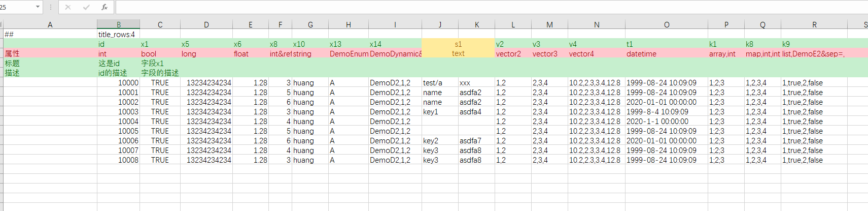Screen dimensions: 868x211
Task: Click the DemoEnum type cell under x13
Action: 349,54
